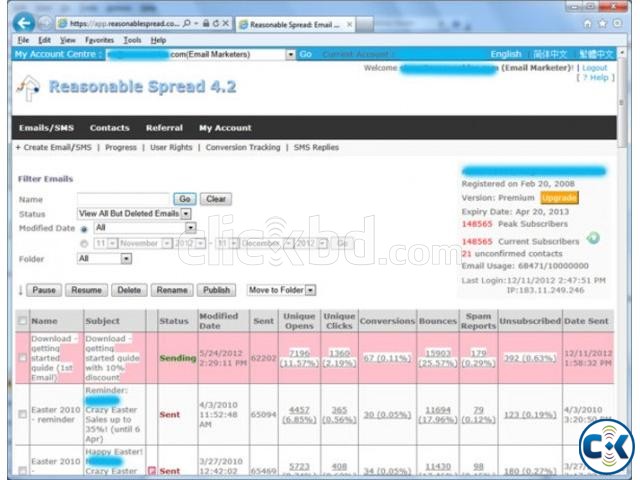Screen dimensions: 640x480
Task: Go to the Emails/SMS navigation tab
Action: (x=47, y=128)
